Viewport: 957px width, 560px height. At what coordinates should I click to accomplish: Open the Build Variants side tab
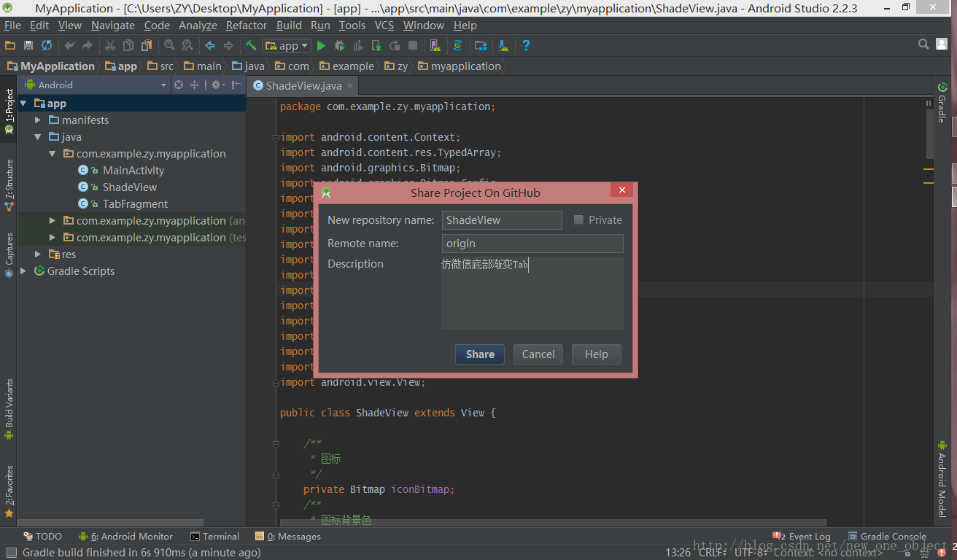[9, 409]
